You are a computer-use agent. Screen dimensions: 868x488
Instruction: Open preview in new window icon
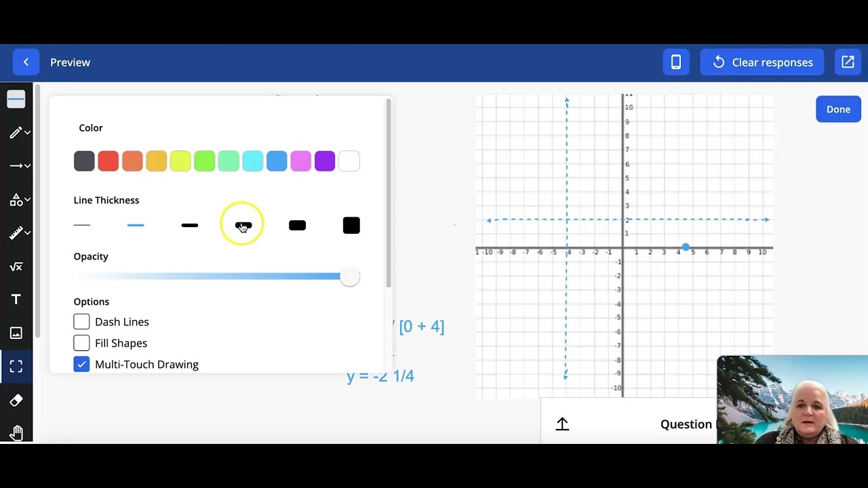point(848,62)
